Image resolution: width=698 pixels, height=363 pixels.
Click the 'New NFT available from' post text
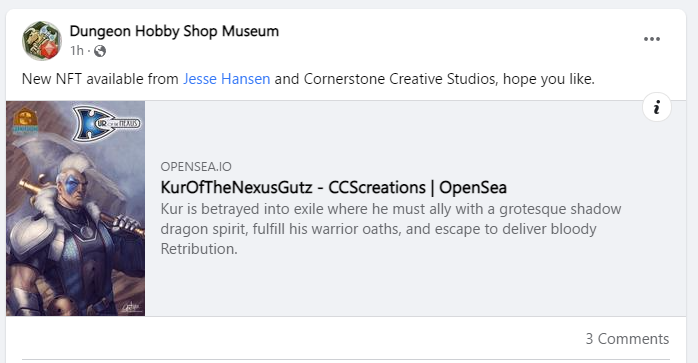click(100, 79)
